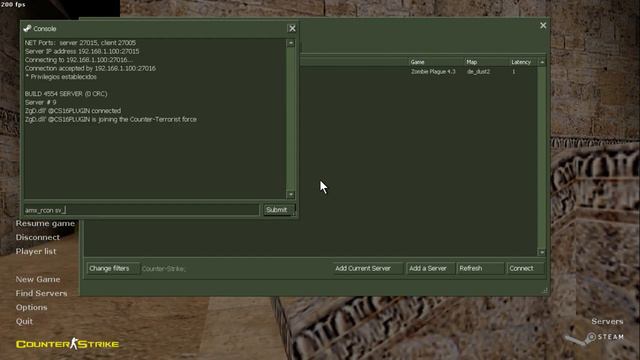This screenshot has width=640, height=360.
Task: Click Add a Server button
Action: [430, 268]
